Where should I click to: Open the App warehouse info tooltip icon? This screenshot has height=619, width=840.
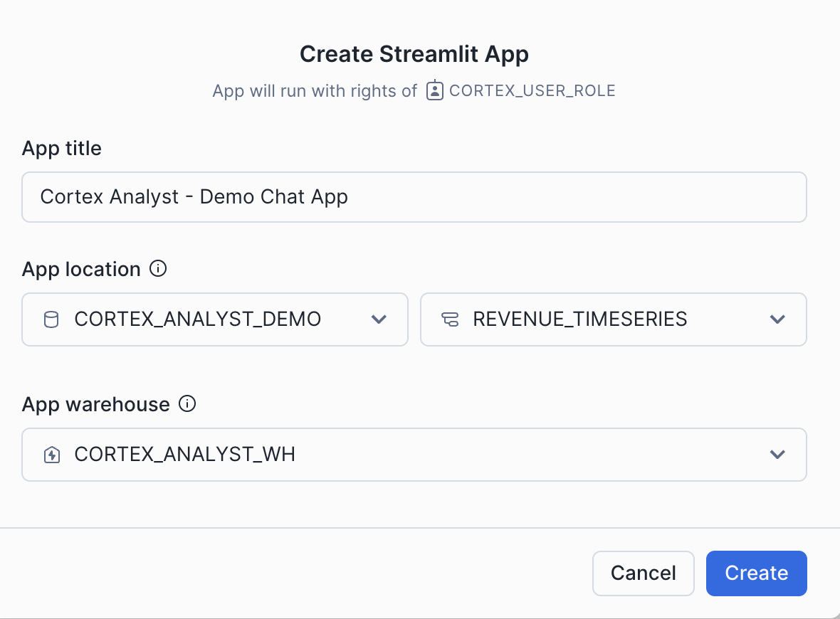point(187,404)
